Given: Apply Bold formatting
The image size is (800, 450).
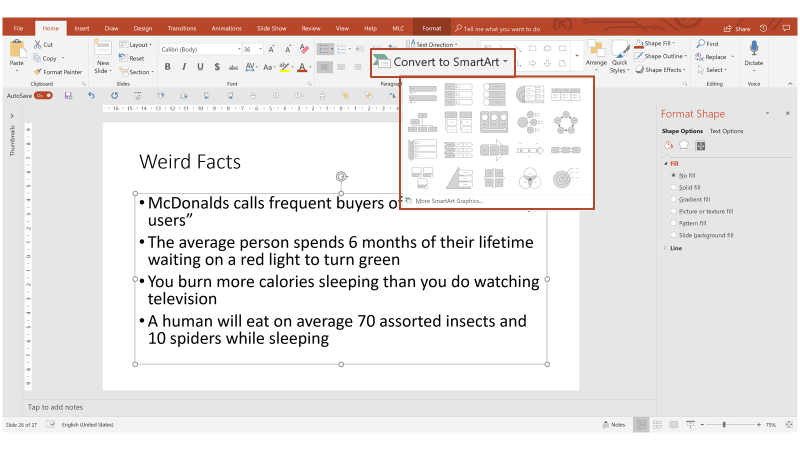Looking at the screenshot, I should pos(167,67).
